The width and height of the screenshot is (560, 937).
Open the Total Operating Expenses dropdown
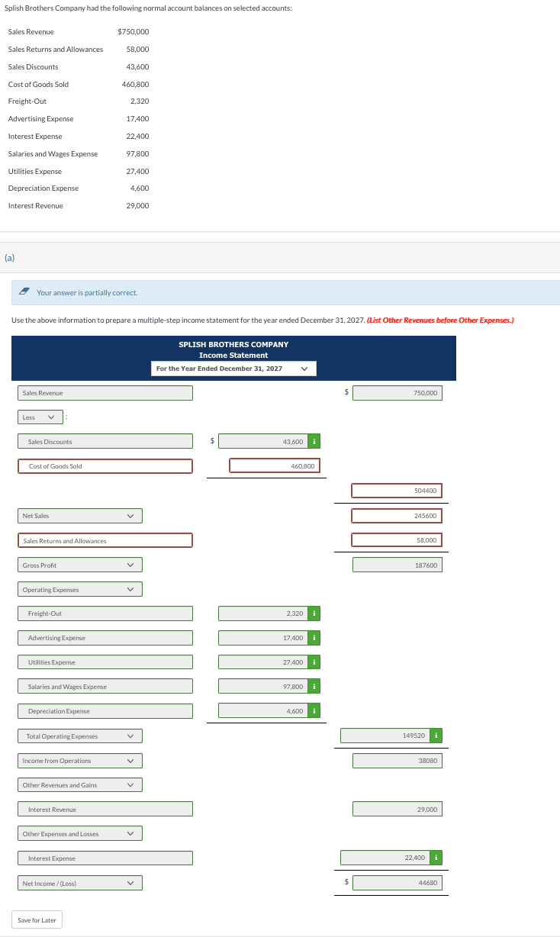pyautogui.click(x=80, y=736)
